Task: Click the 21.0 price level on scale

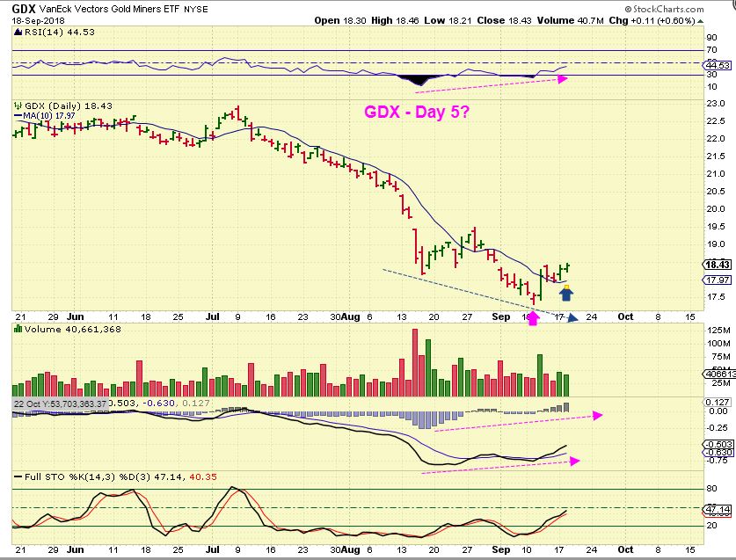Action: pos(716,174)
